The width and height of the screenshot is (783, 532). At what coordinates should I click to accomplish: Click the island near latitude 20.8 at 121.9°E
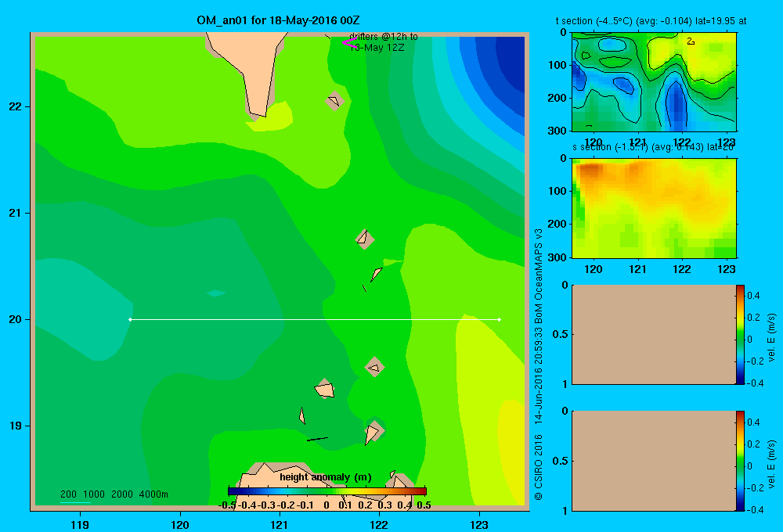tap(365, 239)
